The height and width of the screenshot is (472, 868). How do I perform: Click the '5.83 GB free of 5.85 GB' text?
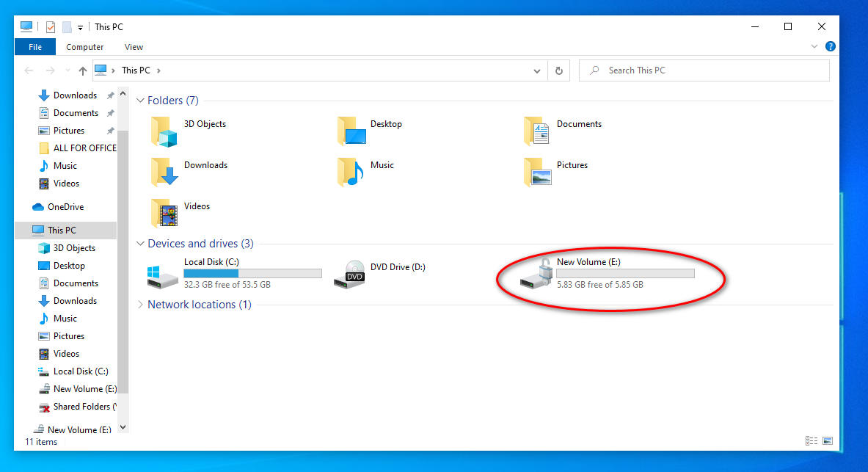[x=600, y=285]
